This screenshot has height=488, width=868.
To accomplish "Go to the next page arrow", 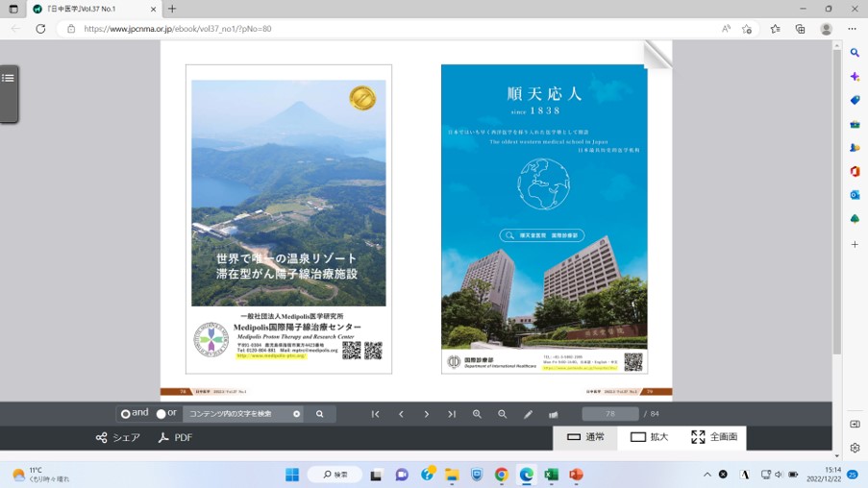I will pyautogui.click(x=426, y=414).
